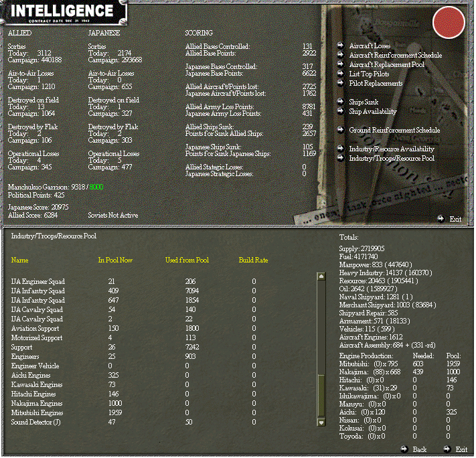The height and width of the screenshot is (458, 476).
Task: Click the Allied Bases Controlled score line
Action: (x=249, y=46)
